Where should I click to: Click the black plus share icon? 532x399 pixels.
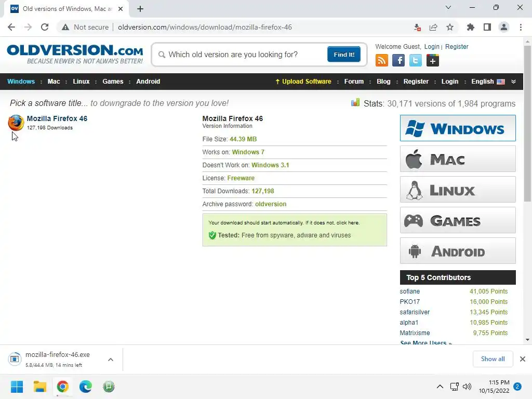(433, 61)
